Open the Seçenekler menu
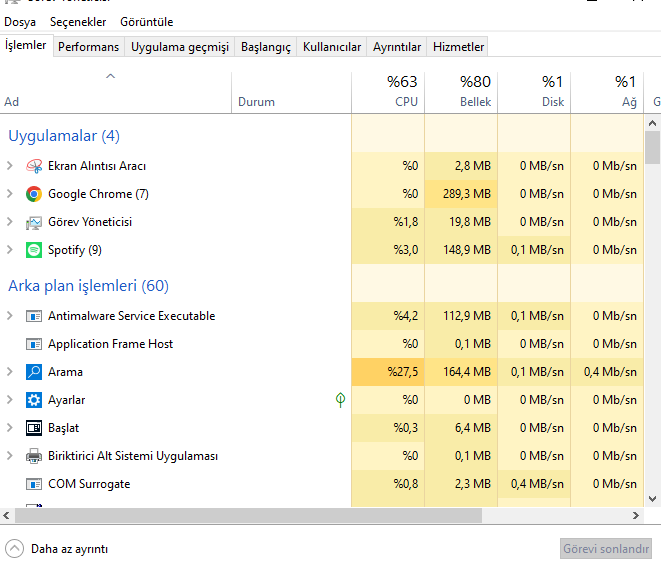661x561 pixels. (x=78, y=21)
